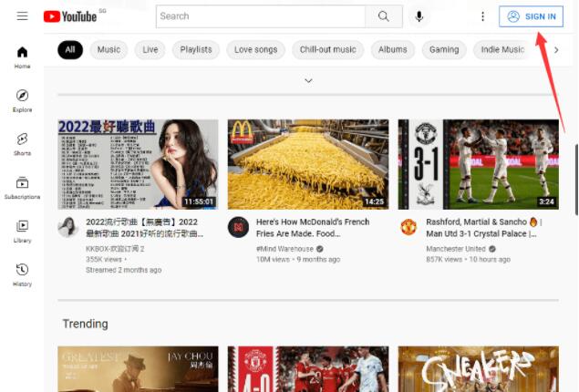The width and height of the screenshot is (579, 392).
Task: Open Subscriptions in sidebar
Action: [x=22, y=188]
